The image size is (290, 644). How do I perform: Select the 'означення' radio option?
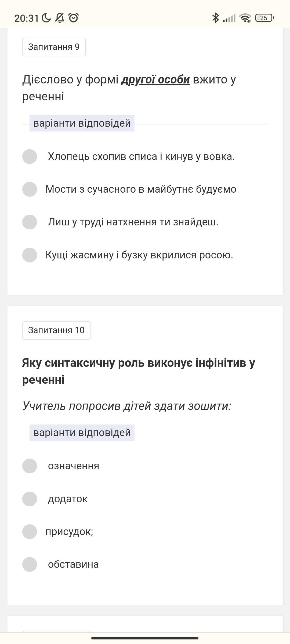pyautogui.click(x=30, y=466)
